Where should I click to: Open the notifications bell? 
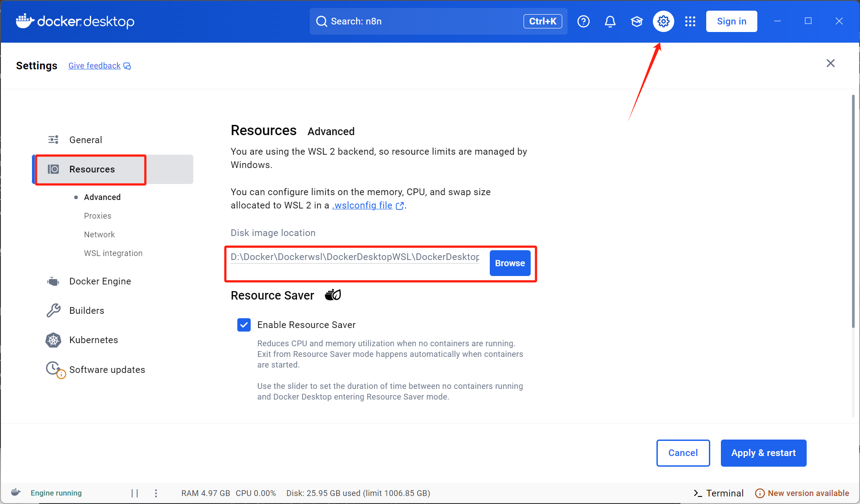pyautogui.click(x=610, y=21)
